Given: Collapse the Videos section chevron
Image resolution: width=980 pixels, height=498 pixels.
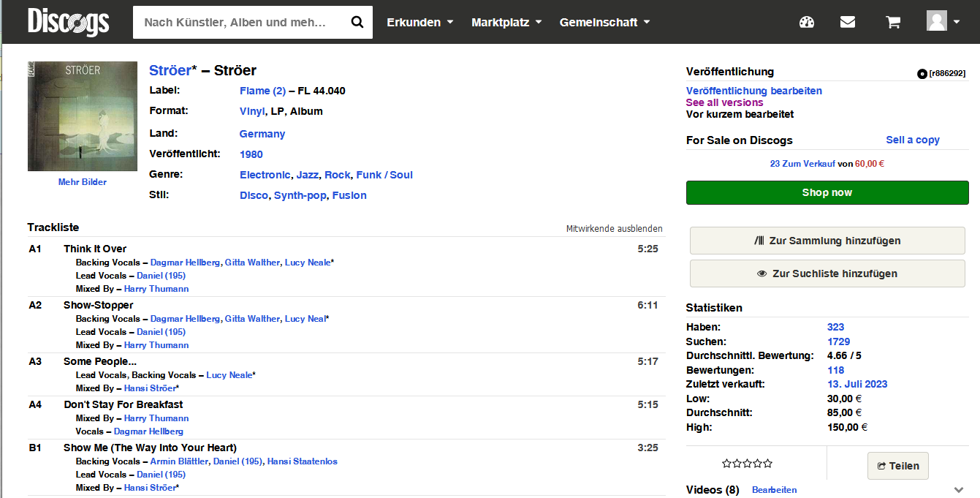Looking at the screenshot, I should [x=959, y=490].
